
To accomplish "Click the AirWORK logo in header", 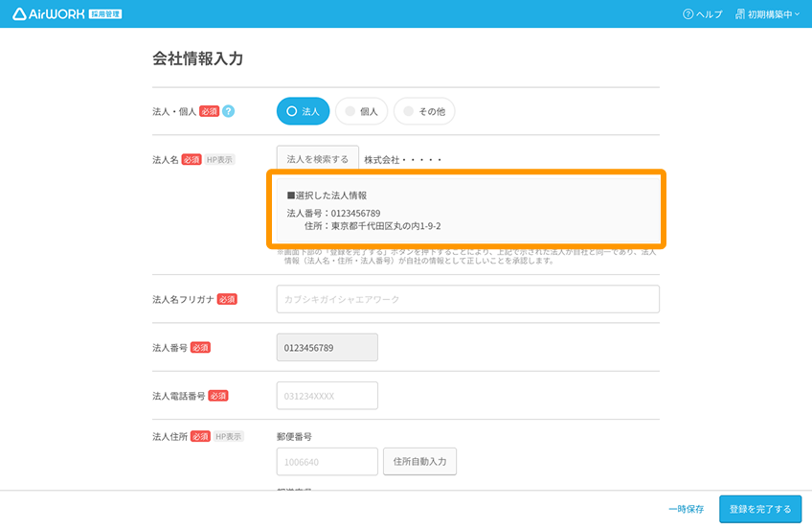I will click(x=48, y=14).
